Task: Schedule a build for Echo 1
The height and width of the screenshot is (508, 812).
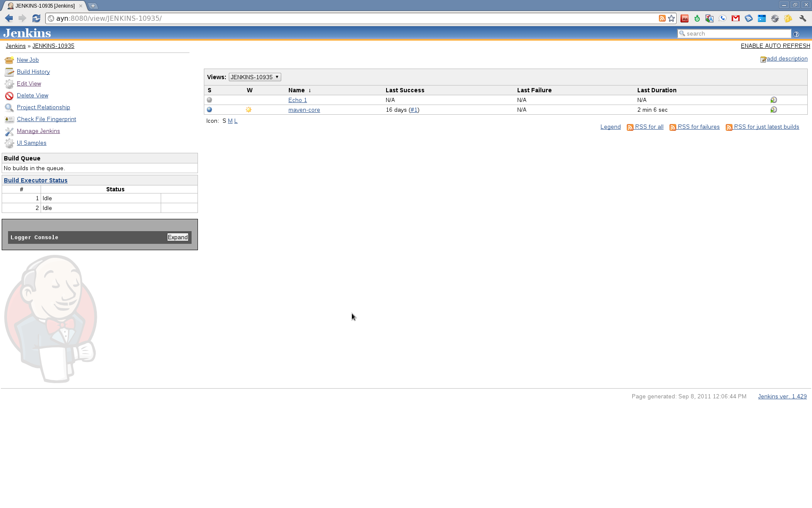Action: 774,100
